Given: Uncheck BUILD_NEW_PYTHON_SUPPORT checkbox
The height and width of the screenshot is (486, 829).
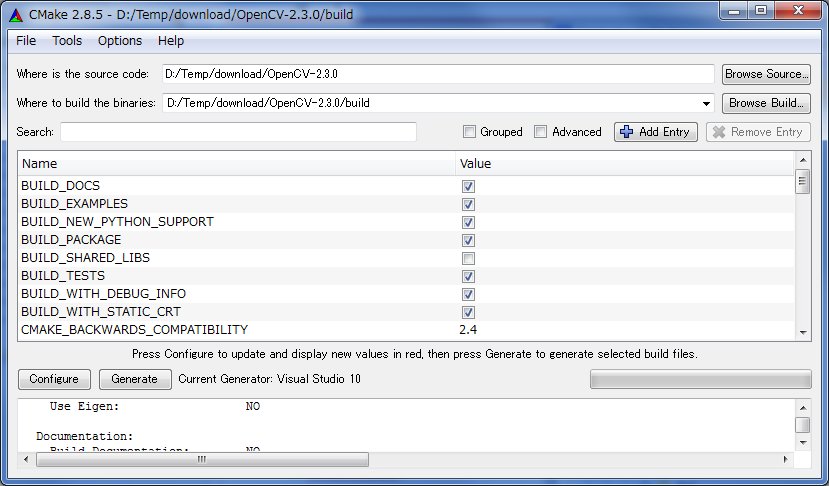Looking at the screenshot, I should (x=468, y=222).
